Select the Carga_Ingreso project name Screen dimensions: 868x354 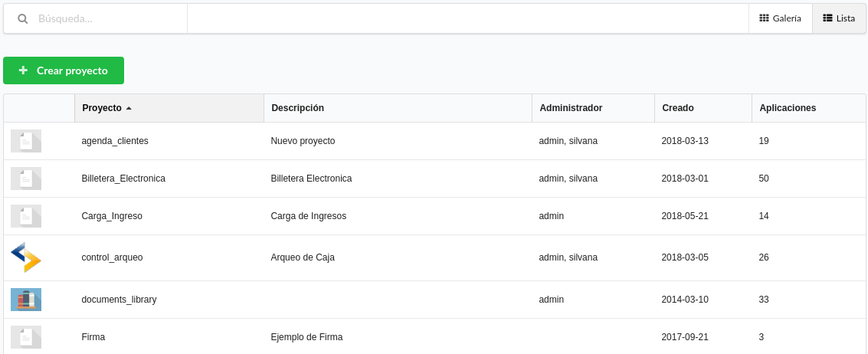(112, 216)
